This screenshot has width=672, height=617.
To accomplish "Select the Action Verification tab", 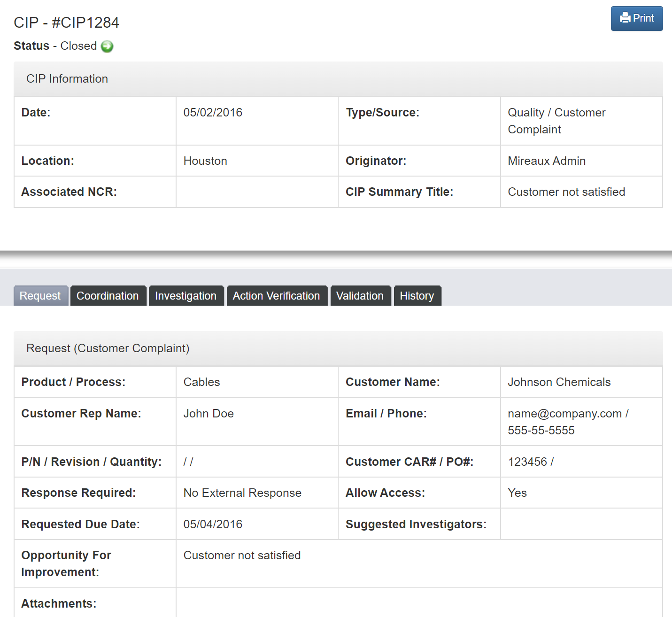I will [x=277, y=295].
